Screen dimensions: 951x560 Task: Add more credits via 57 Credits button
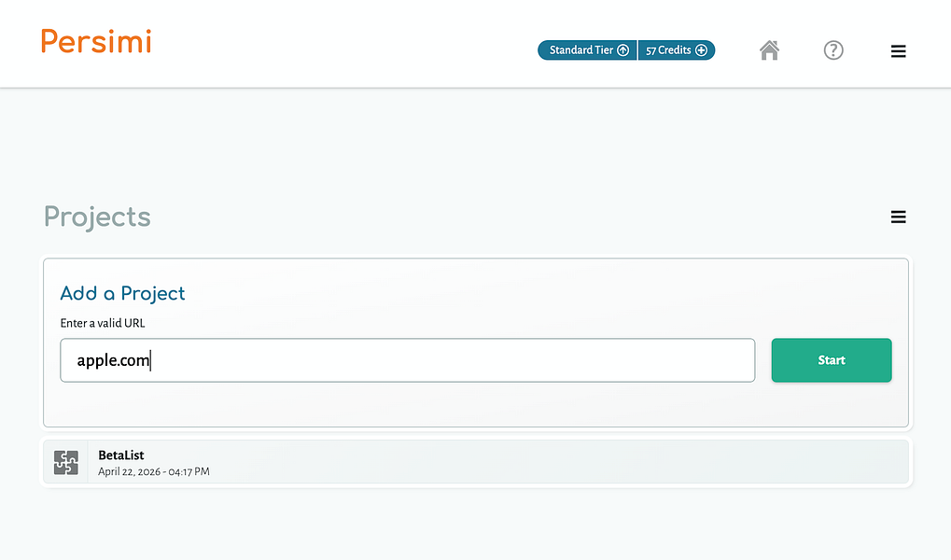pos(677,50)
